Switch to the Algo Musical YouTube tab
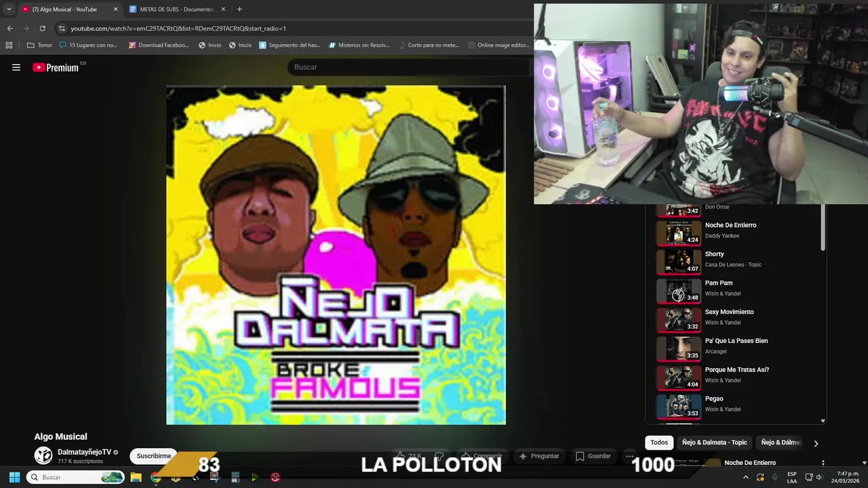Screen dimensions: 868x488 point(70,9)
